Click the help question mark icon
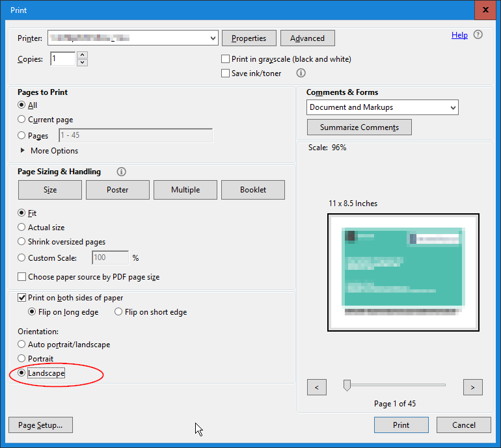 478,34
